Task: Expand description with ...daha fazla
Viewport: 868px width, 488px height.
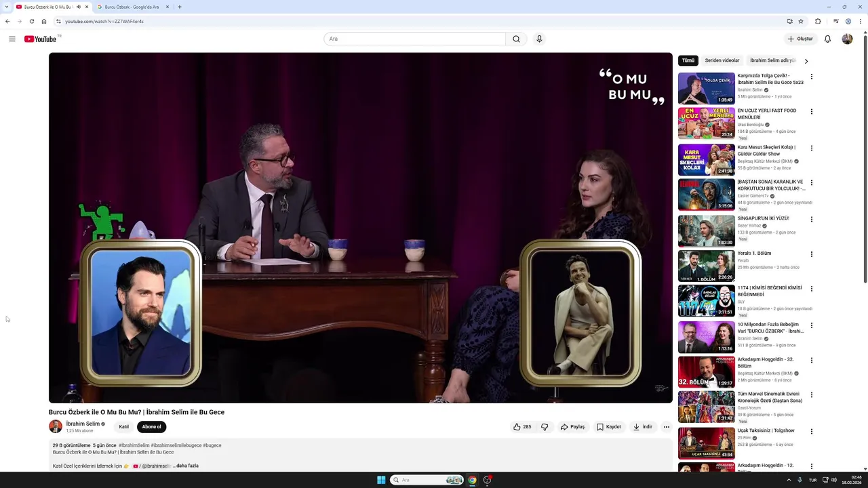Action: (186, 466)
